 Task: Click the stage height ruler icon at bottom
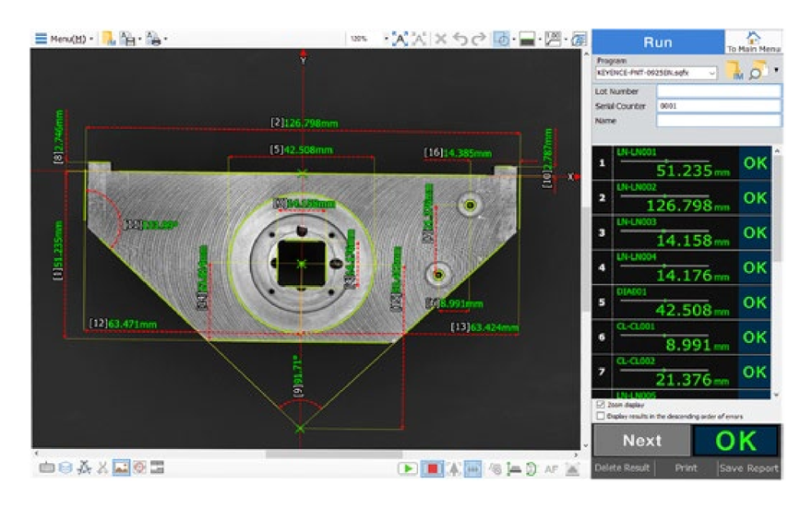514,468
